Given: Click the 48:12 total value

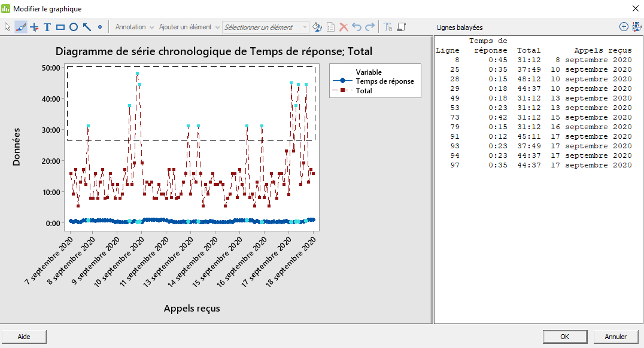Looking at the screenshot, I should [x=529, y=79].
